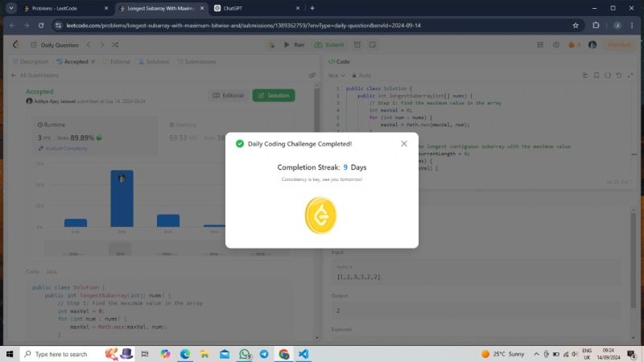Open the Chrome three-dot menu
Viewport: 644px width, 362px height.
point(632,26)
